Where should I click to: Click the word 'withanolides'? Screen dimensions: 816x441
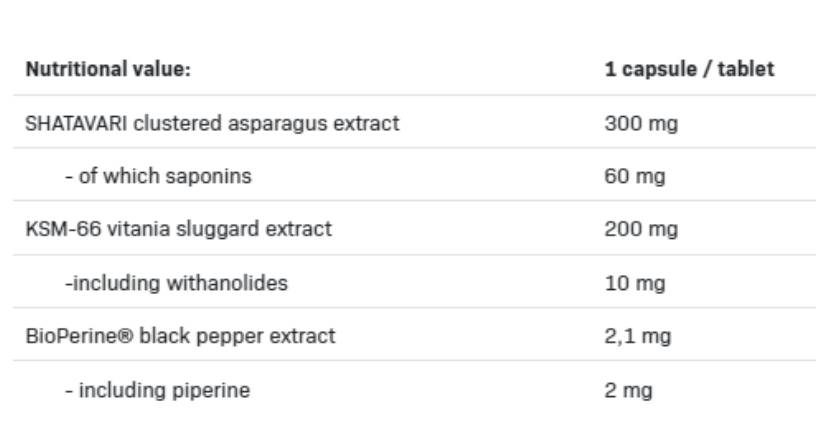[x=226, y=283]
